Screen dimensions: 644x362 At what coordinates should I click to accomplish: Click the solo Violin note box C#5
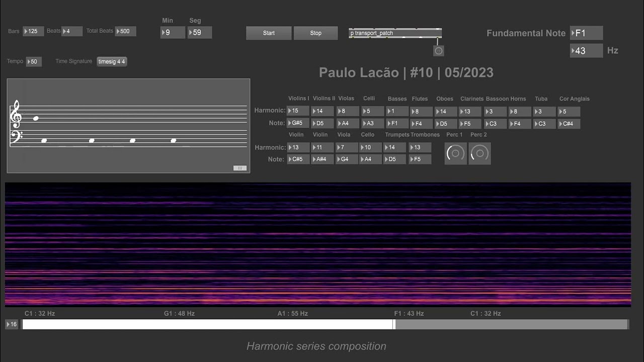tap(298, 159)
